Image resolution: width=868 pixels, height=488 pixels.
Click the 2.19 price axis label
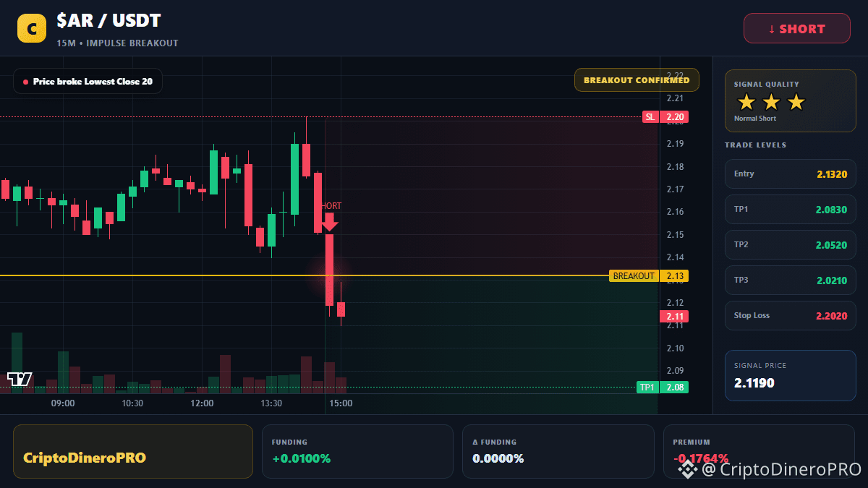coord(675,144)
